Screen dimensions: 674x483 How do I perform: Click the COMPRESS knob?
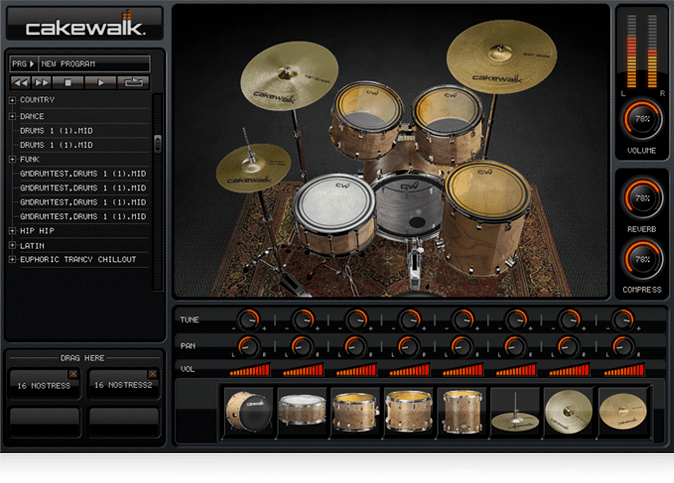(x=641, y=259)
